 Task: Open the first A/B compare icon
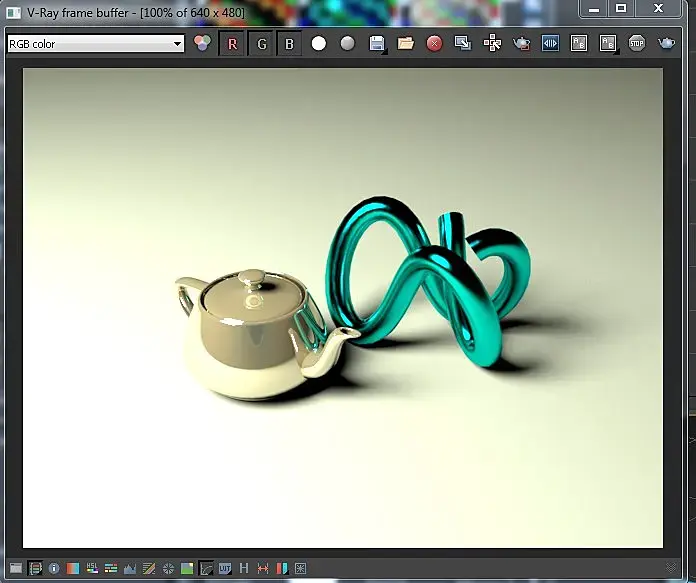coord(579,44)
